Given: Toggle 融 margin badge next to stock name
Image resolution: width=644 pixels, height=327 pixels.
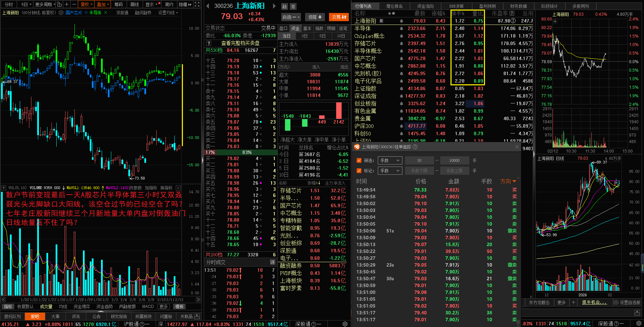Looking at the screenshot, I should (284, 6).
